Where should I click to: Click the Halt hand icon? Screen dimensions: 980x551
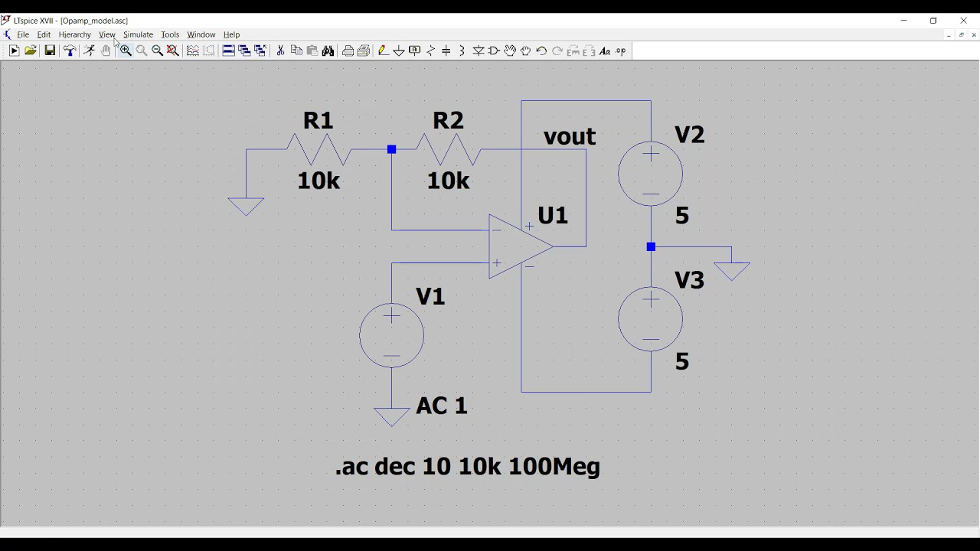pos(106,51)
